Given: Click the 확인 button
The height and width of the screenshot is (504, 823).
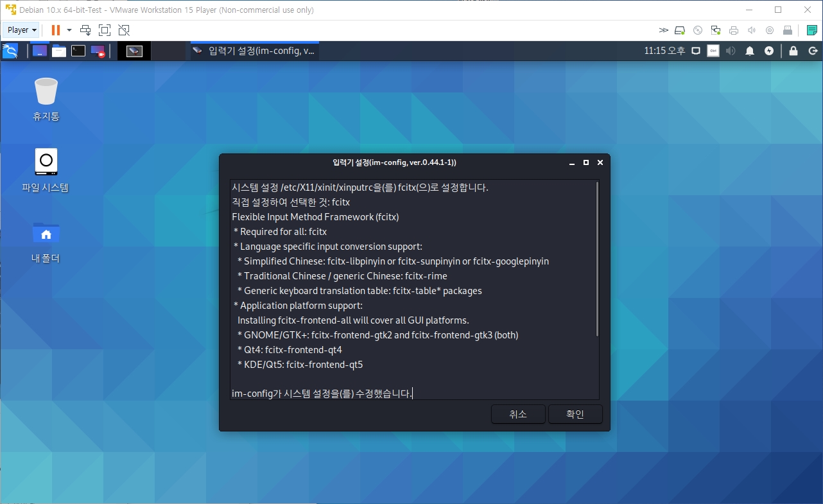Looking at the screenshot, I should pos(575,414).
